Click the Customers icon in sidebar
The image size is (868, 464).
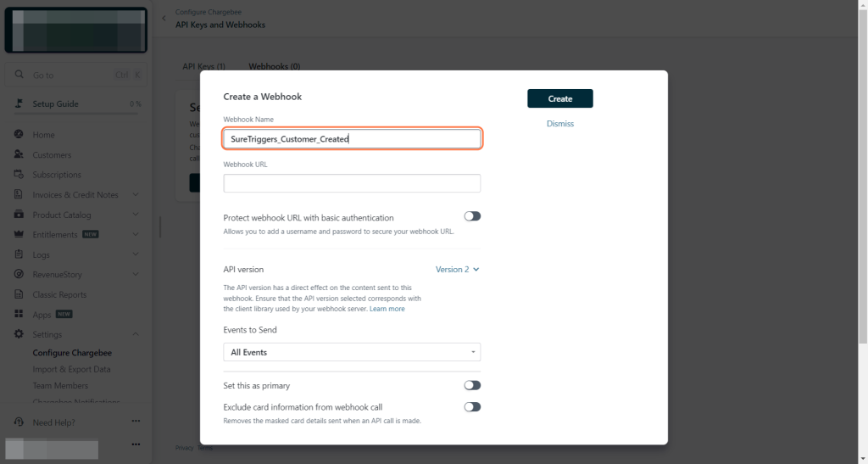(x=19, y=154)
